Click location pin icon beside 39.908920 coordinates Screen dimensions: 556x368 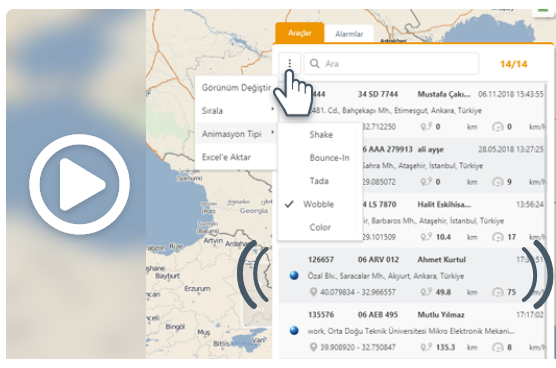(x=313, y=347)
